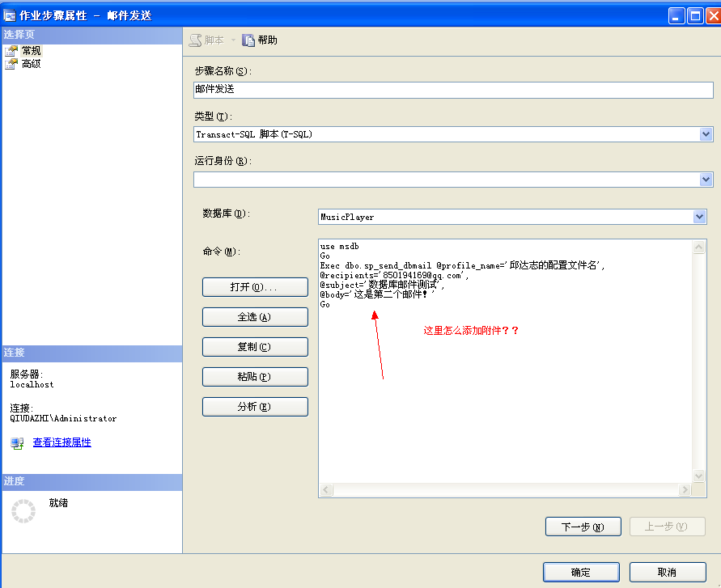The height and width of the screenshot is (588, 721).
Task: Click the page icon next to 常规
Action: pos(13,50)
